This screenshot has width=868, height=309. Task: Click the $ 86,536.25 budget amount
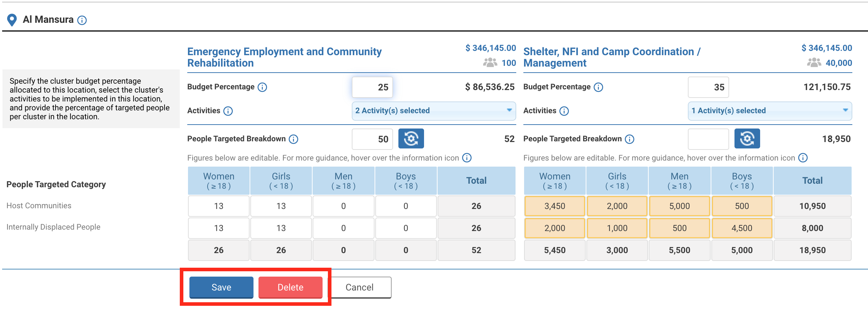pos(490,87)
